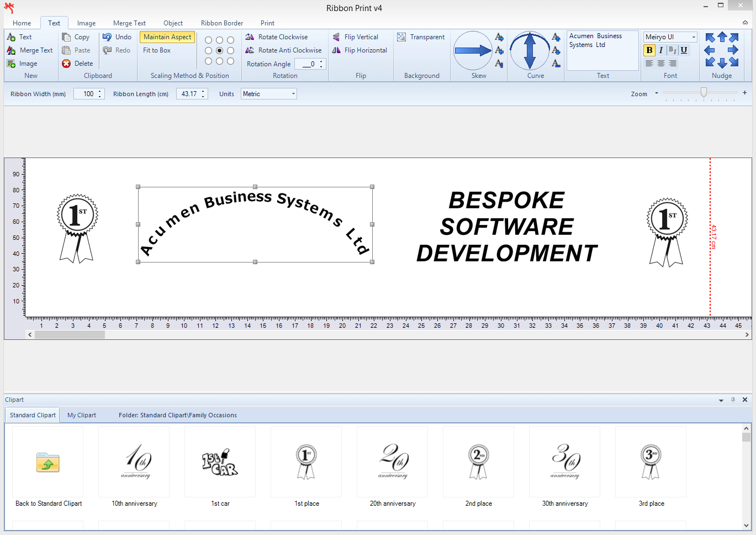
Task: Increase skew right with small A arrow icon
Action: [x=499, y=37]
